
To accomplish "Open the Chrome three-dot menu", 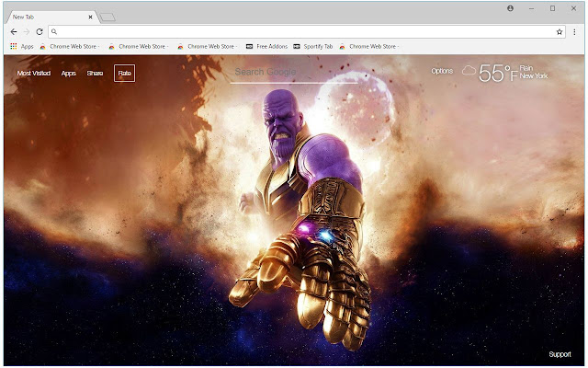I will [574, 32].
